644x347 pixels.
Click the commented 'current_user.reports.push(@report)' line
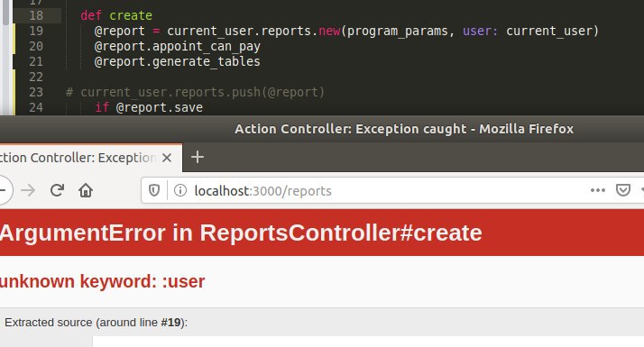(x=195, y=92)
